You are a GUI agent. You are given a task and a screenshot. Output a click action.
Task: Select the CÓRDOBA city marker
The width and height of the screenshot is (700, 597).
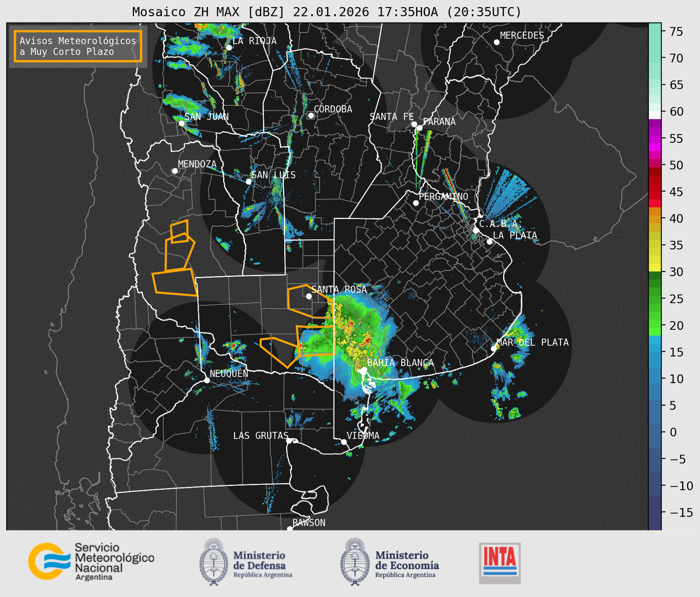tap(311, 115)
